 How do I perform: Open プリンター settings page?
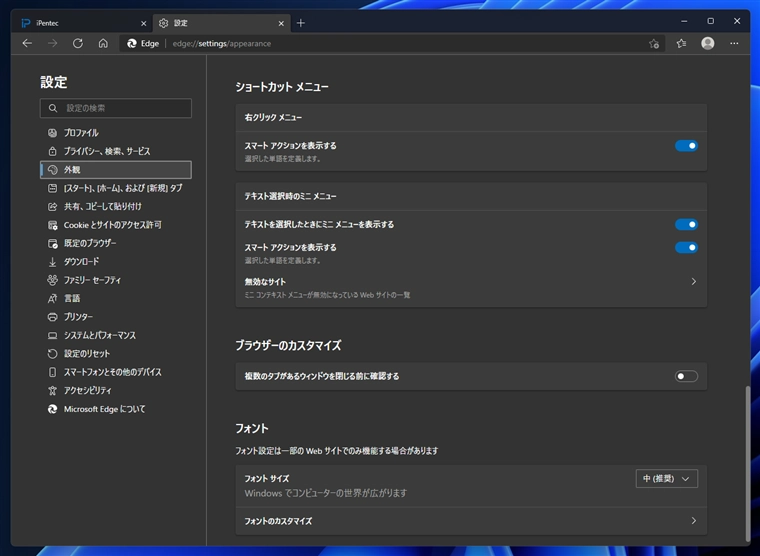tap(116, 317)
